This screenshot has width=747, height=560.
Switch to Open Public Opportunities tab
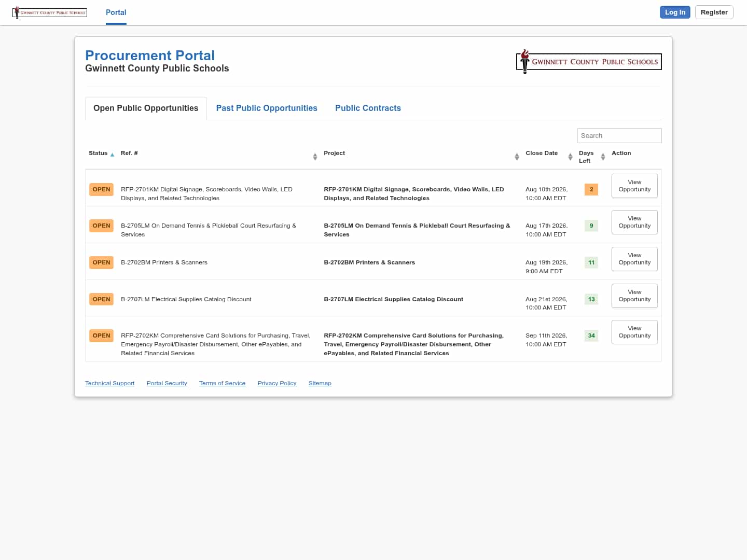click(x=146, y=108)
